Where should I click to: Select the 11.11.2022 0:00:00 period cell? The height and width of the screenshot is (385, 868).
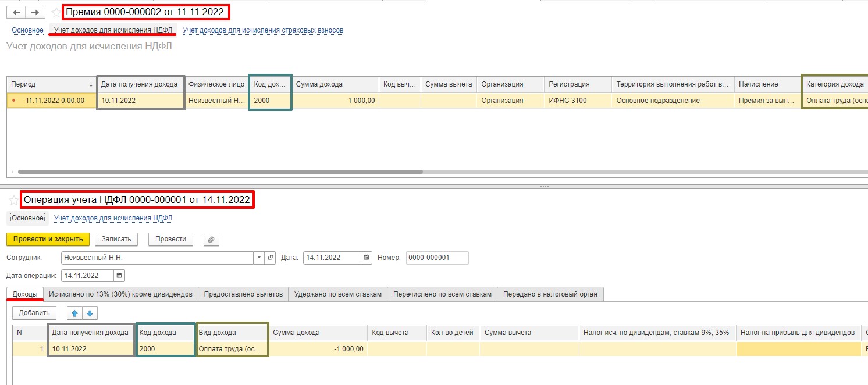pos(52,101)
